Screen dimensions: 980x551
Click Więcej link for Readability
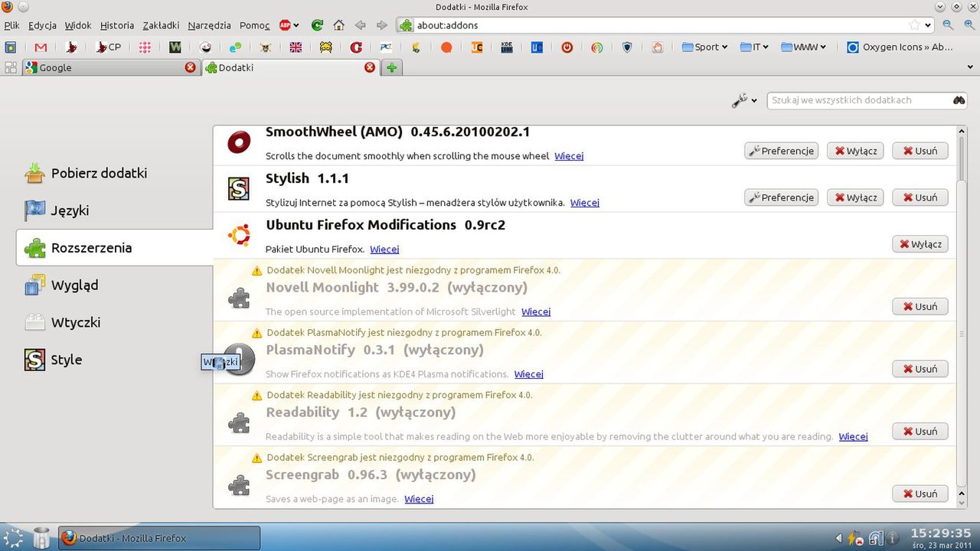tap(853, 436)
